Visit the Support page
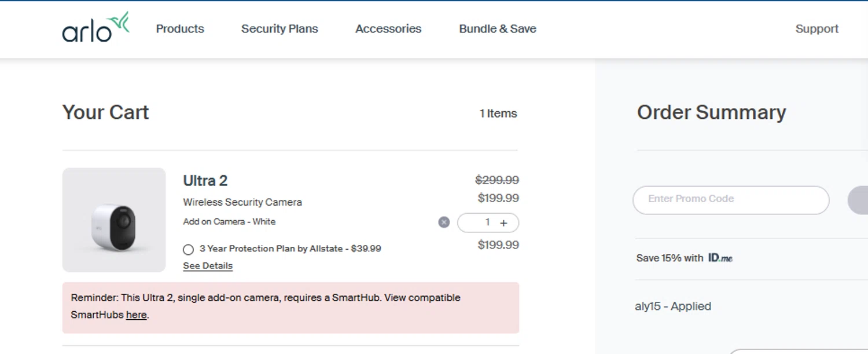The height and width of the screenshot is (354, 868). tap(816, 29)
